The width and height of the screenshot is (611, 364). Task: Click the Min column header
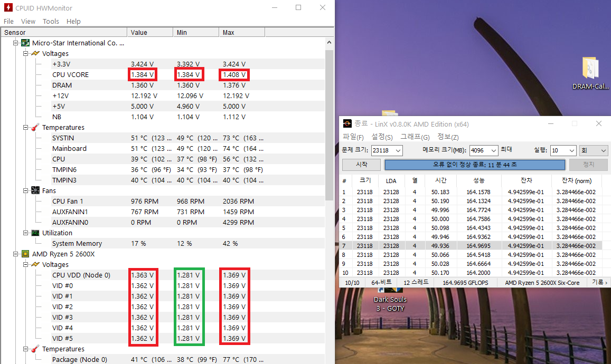(196, 32)
